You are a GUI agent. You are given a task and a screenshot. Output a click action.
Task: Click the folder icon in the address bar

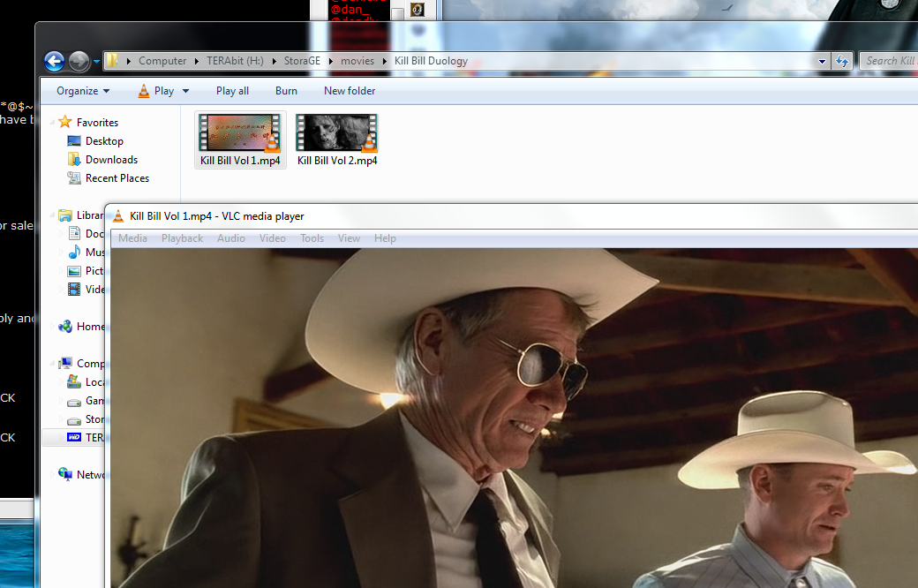(112, 60)
